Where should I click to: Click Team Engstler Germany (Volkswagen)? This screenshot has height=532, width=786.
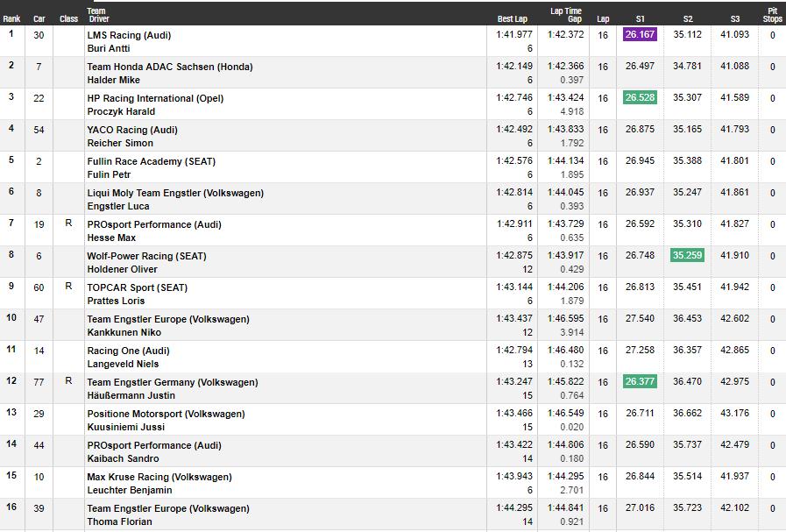(x=173, y=383)
